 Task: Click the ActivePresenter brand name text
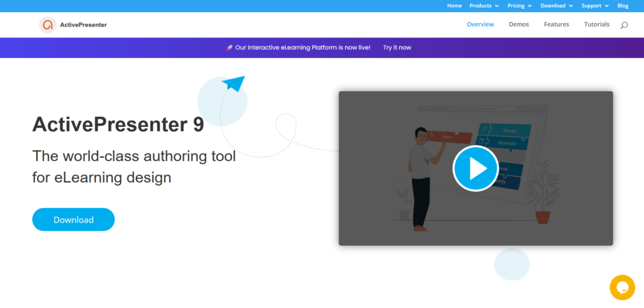coord(84,25)
